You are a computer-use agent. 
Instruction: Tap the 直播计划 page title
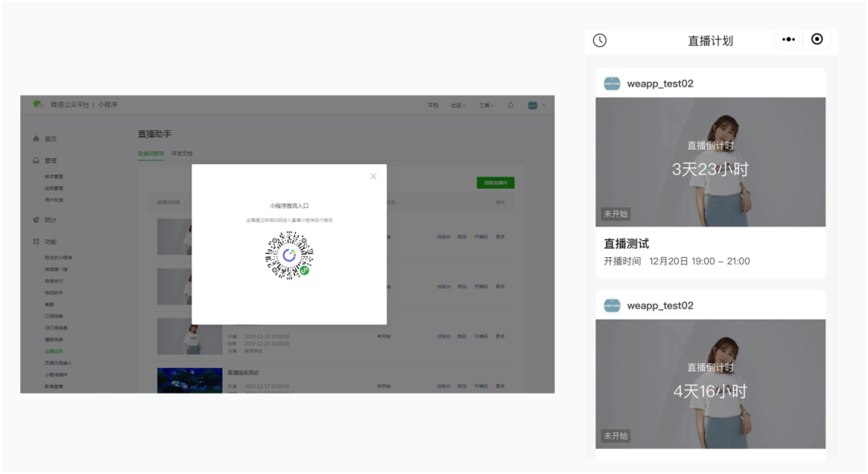(710, 41)
